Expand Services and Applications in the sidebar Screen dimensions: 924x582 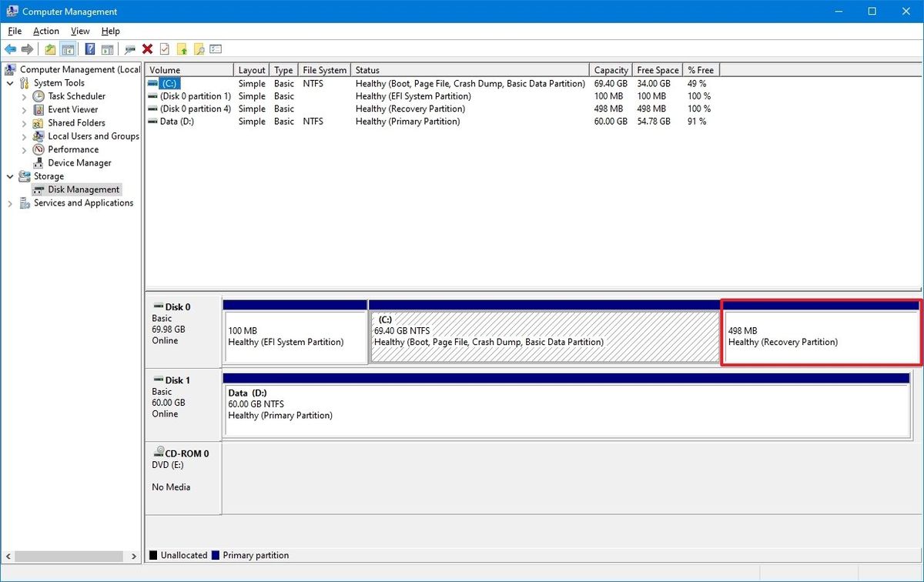point(9,202)
